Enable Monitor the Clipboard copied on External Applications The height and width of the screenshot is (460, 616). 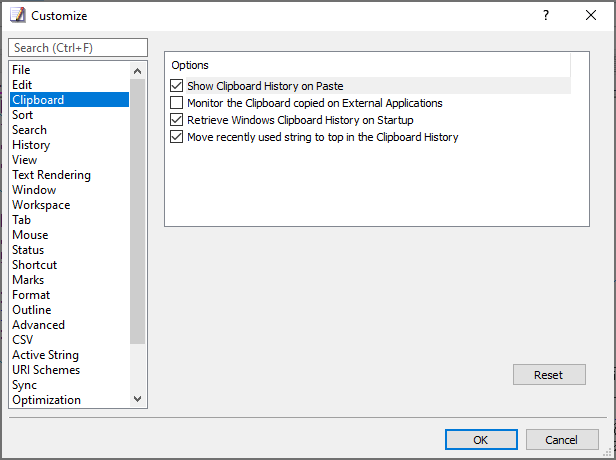(176, 103)
